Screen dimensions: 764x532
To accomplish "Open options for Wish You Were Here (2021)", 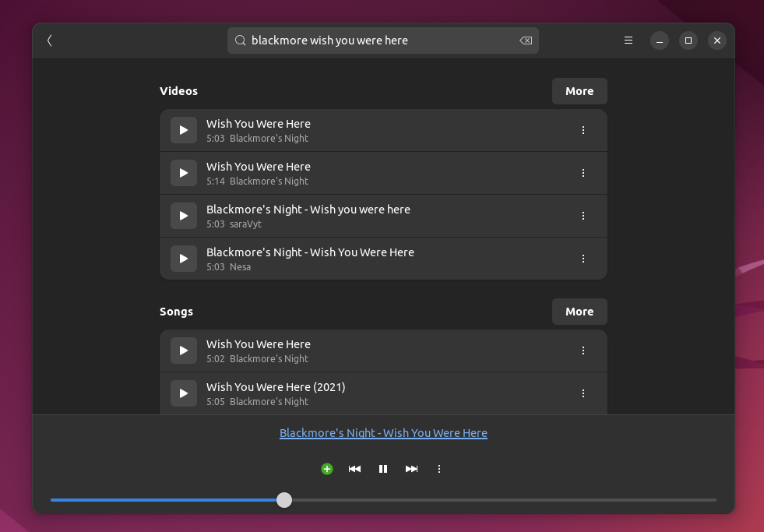I will [583, 393].
